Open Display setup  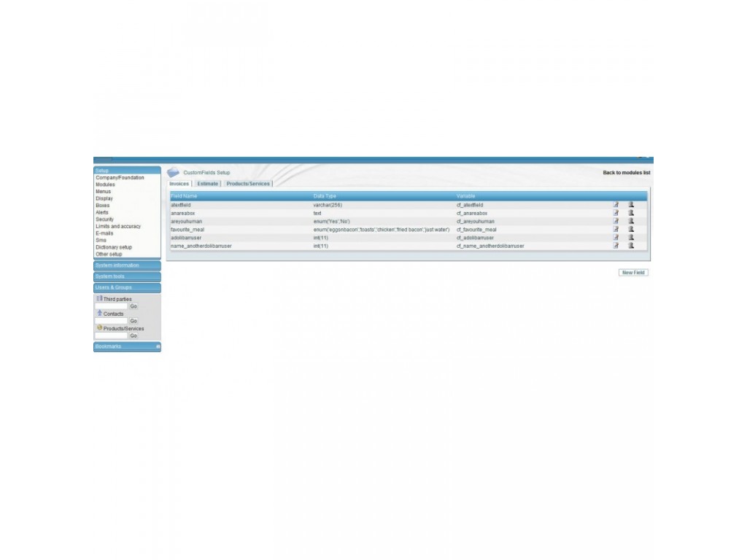pos(104,198)
